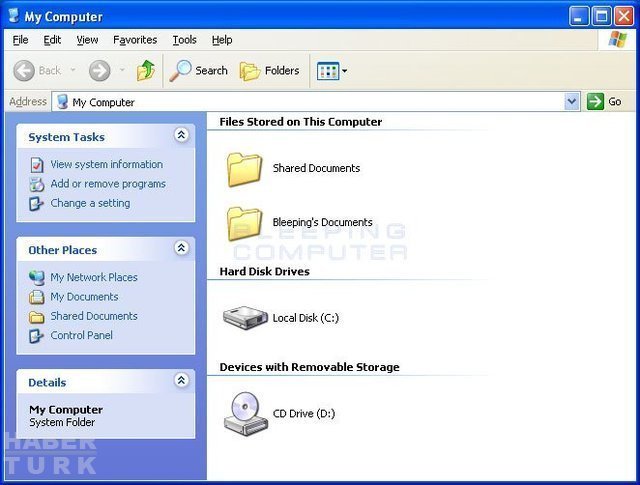Click View system information link
This screenshot has height=485, width=640.
106,164
